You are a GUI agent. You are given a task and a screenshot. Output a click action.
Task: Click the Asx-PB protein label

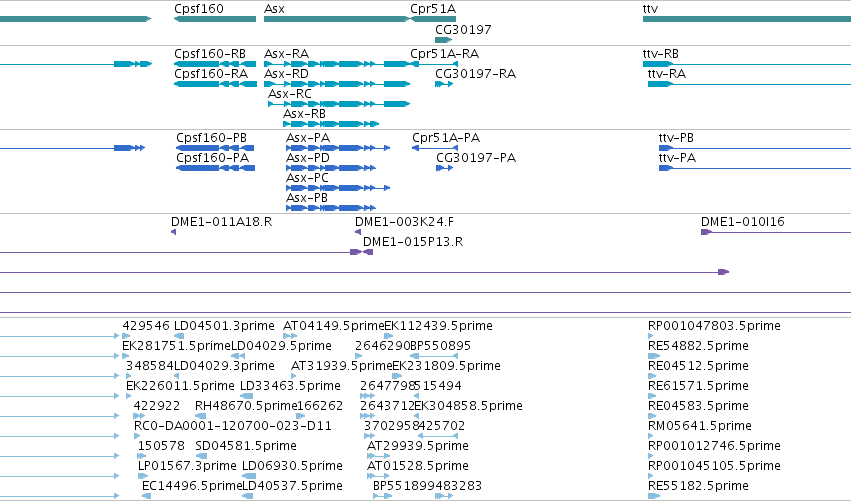click(x=307, y=198)
